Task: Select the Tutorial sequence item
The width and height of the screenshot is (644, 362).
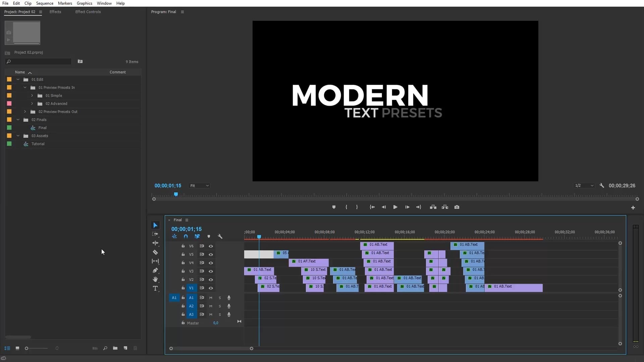Action: coord(38,144)
